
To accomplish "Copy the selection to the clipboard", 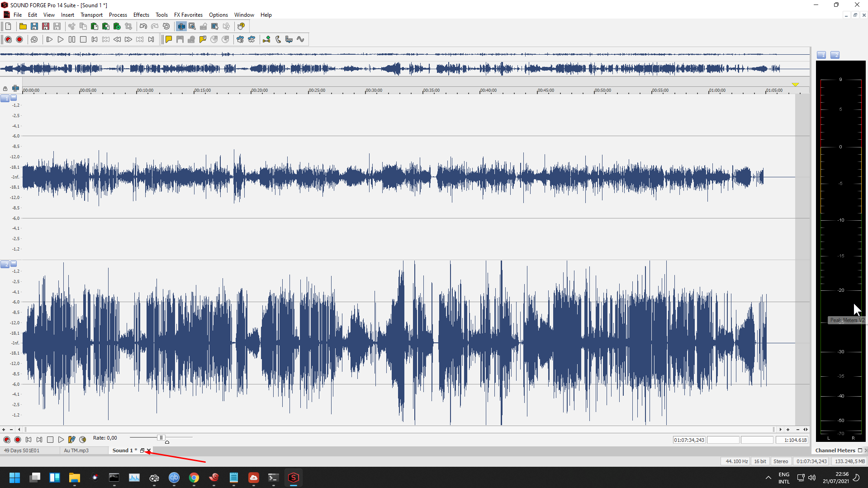I will 83,26.
